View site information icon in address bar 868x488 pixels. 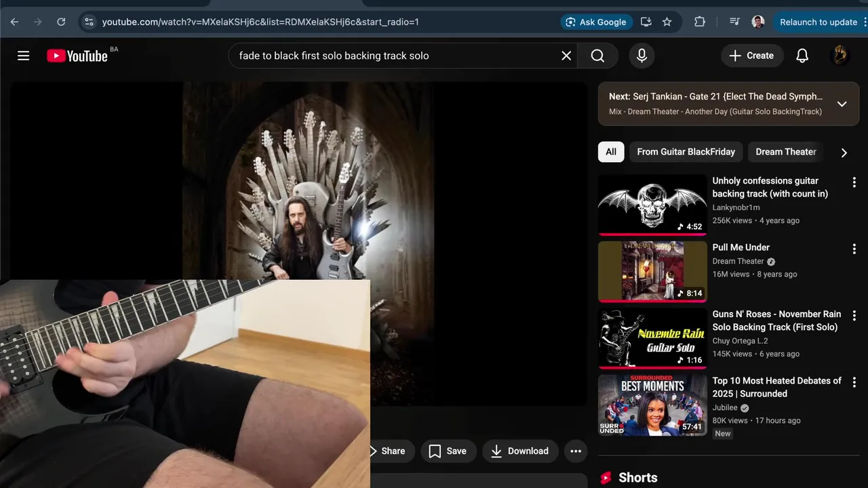point(89,22)
